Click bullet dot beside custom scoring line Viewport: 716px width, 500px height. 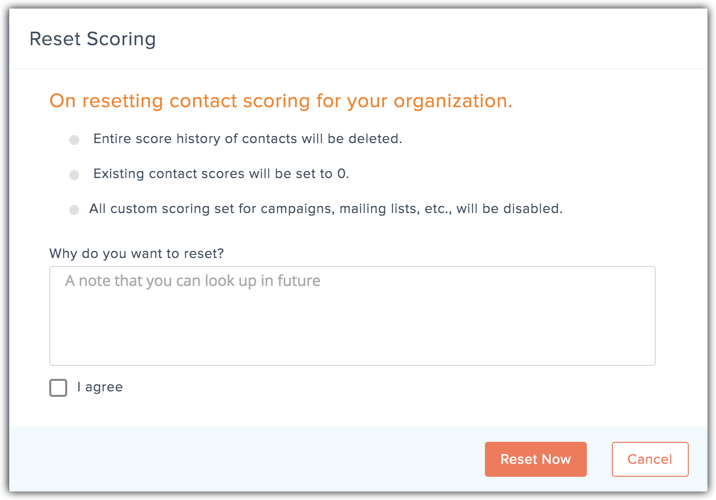(74, 210)
